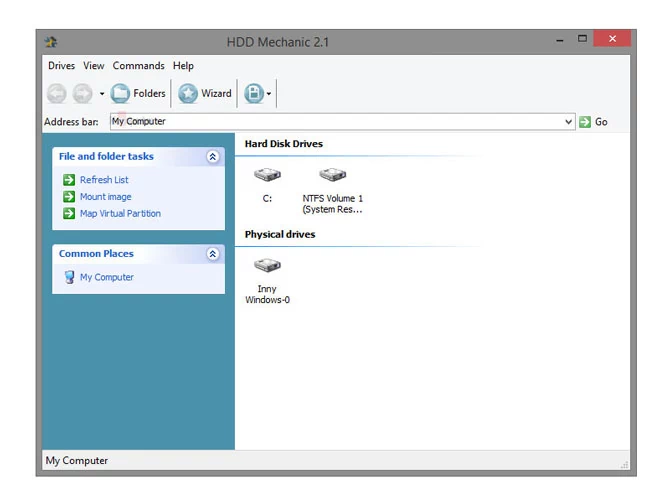Viewport: 670px width, 503px height.
Task: Open the Commands menu
Action: 138,66
